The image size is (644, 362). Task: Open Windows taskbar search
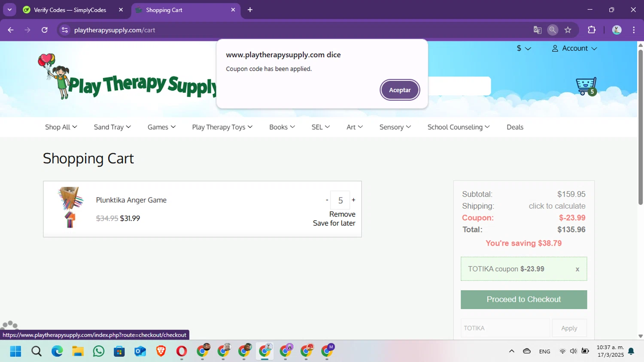coord(36,351)
